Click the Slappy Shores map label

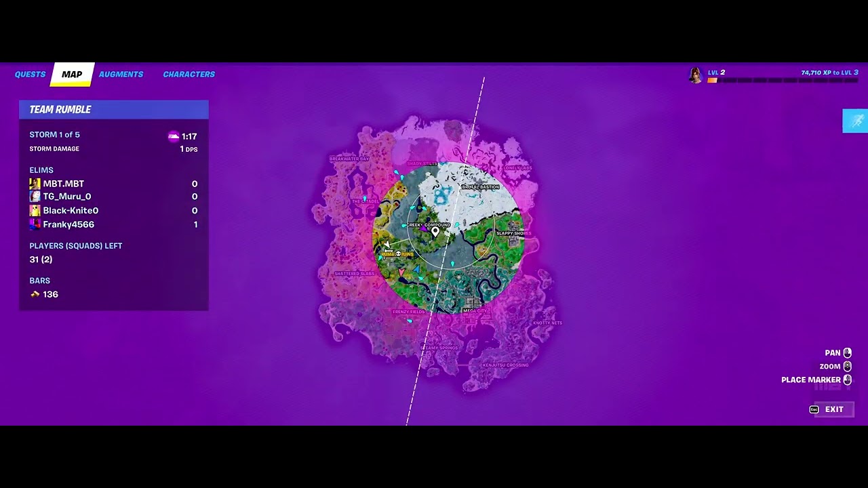pos(513,233)
